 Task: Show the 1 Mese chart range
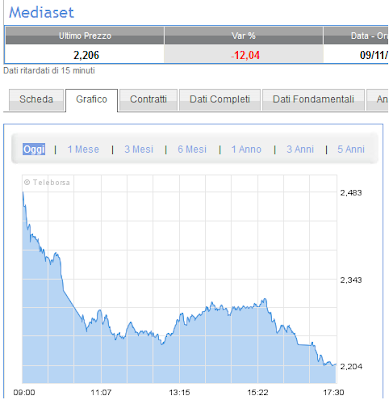point(83,149)
